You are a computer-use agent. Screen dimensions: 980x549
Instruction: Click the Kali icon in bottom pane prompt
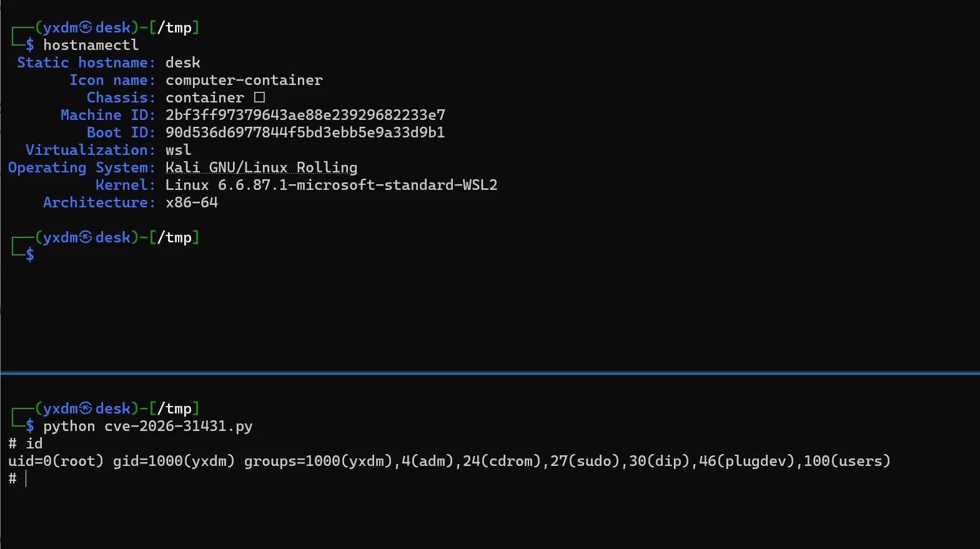(86, 408)
